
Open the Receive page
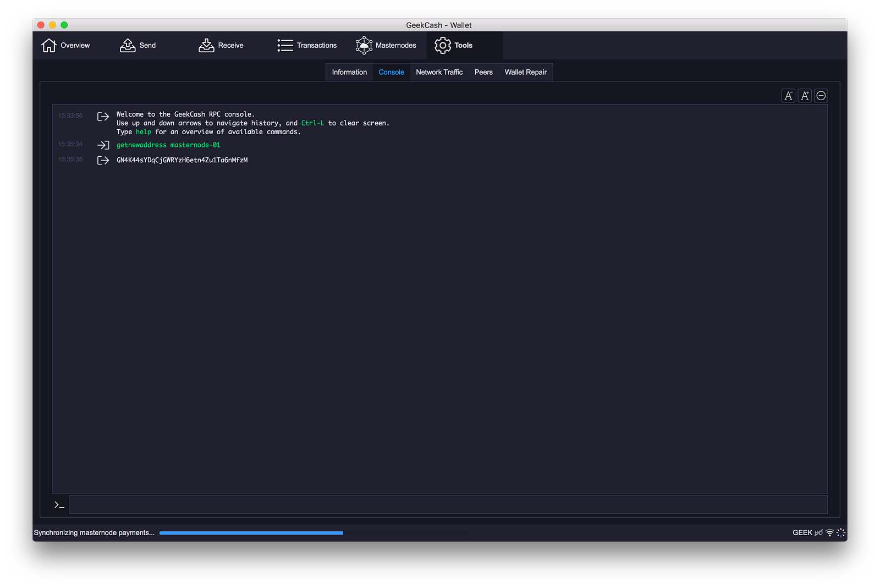[x=221, y=45]
